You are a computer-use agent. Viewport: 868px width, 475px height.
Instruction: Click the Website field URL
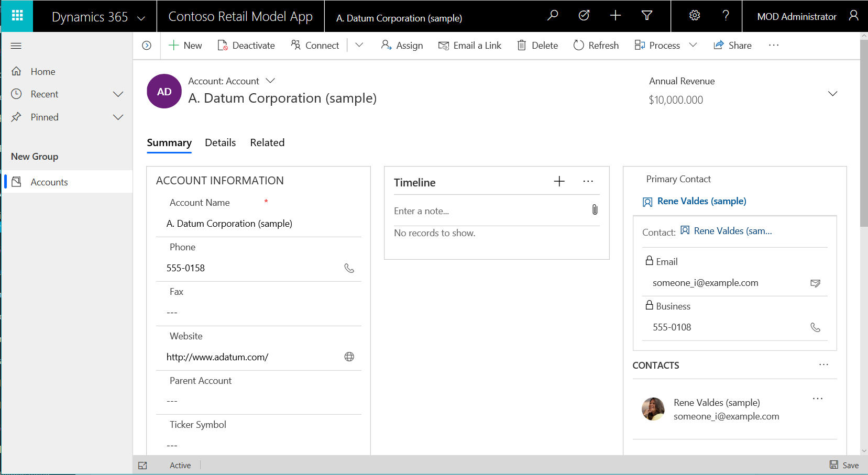coord(217,357)
